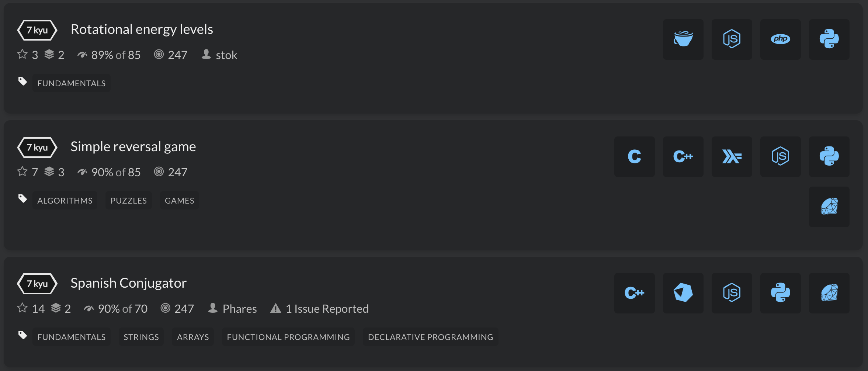The image size is (868, 371).
Task: Click the ALGORITHMS tag under Simple reversal game
Action: tap(65, 200)
